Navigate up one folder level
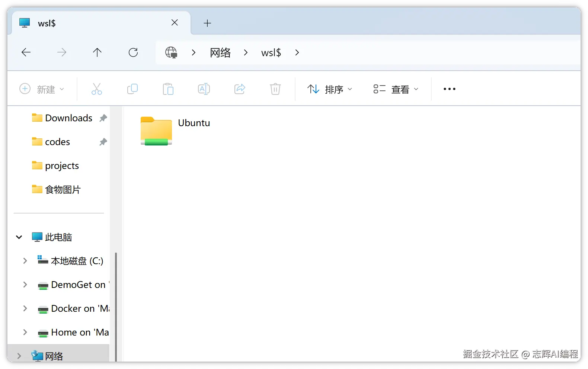Image resolution: width=588 pixels, height=369 pixels. click(97, 52)
